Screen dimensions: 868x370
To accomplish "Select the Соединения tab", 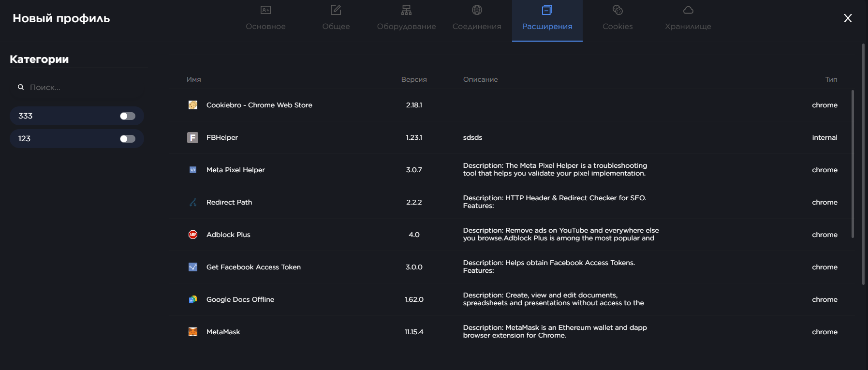I will (x=477, y=18).
